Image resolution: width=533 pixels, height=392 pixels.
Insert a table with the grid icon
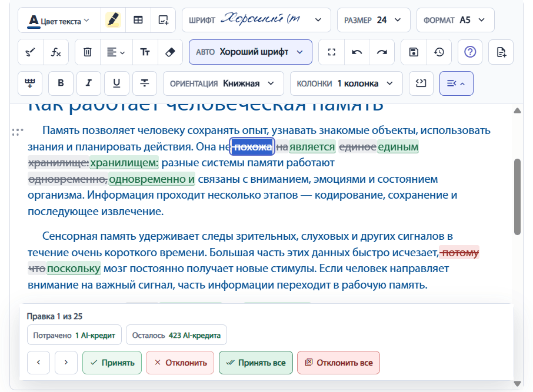pyautogui.click(x=138, y=21)
